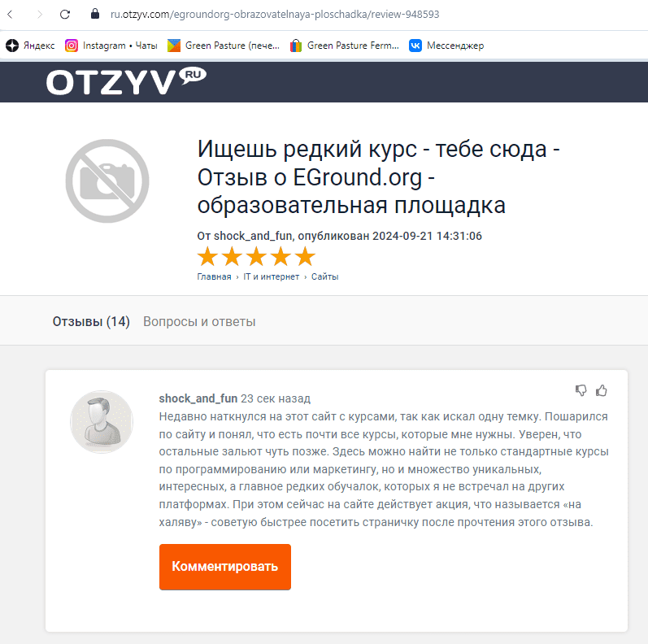Reload the page with refresh icon
This screenshot has height=644, width=648.
tap(65, 15)
